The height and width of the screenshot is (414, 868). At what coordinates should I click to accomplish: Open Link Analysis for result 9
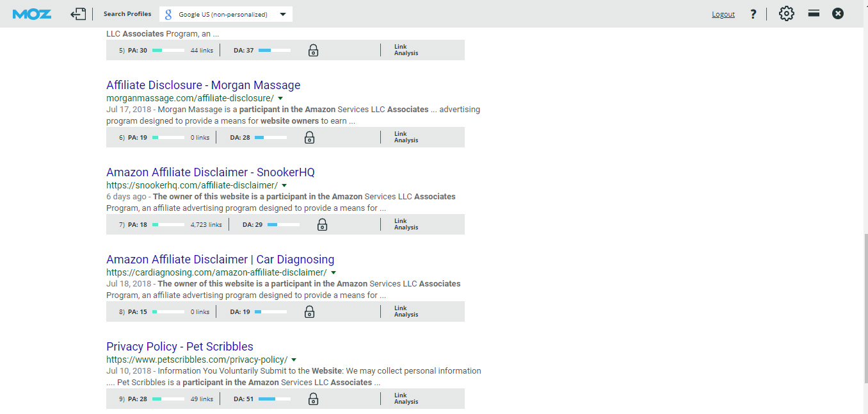pyautogui.click(x=406, y=399)
